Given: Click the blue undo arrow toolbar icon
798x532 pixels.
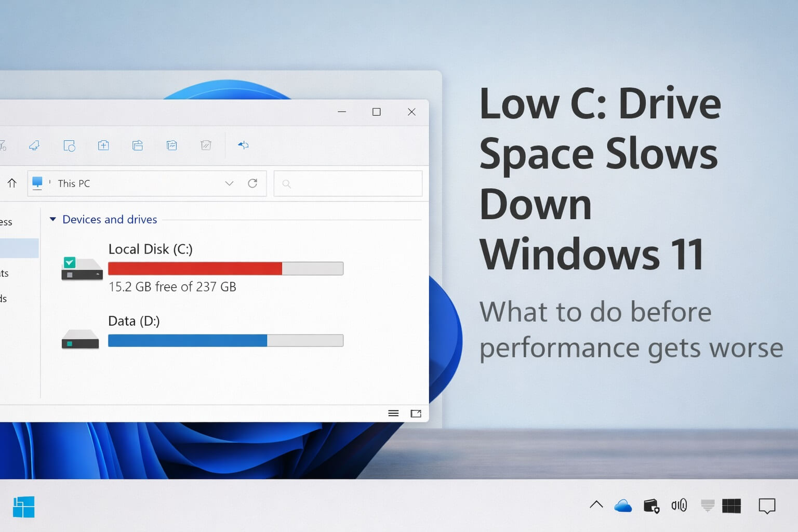Looking at the screenshot, I should pyautogui.click(x=243, y=145).
